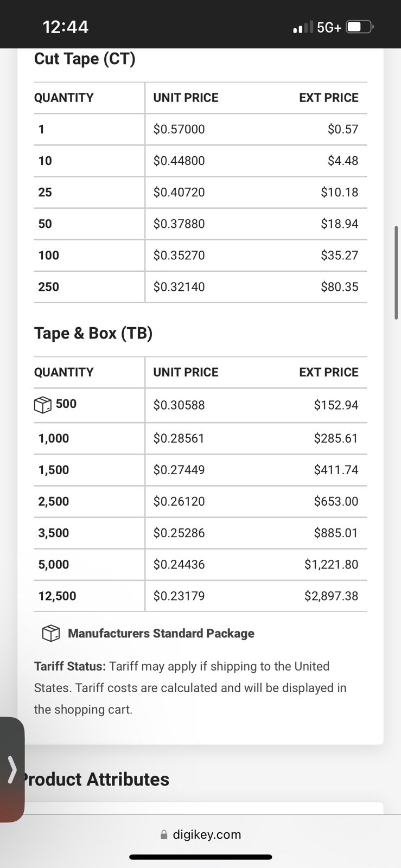Screen dimensions: 401x868
Task: Tap the lock icon beside digikey.com
Action: pos(164,835)
